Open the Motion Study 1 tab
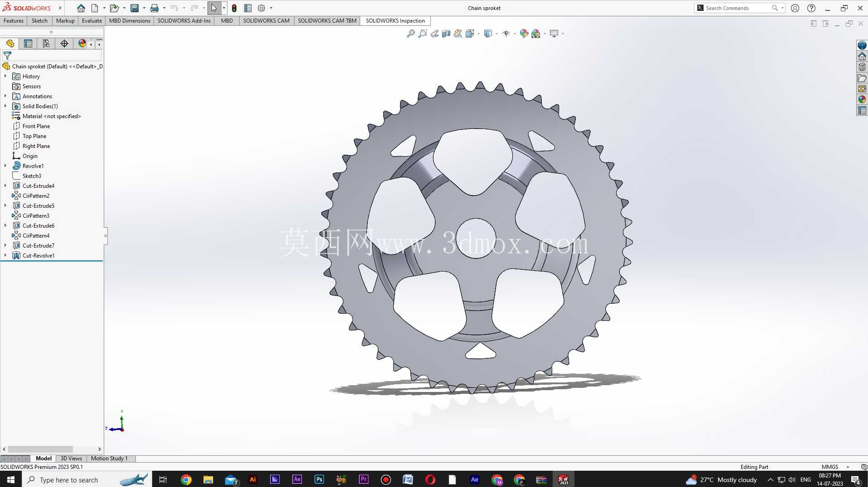The width and height of the screenshot is (868, 487). [x=109, y=458]
